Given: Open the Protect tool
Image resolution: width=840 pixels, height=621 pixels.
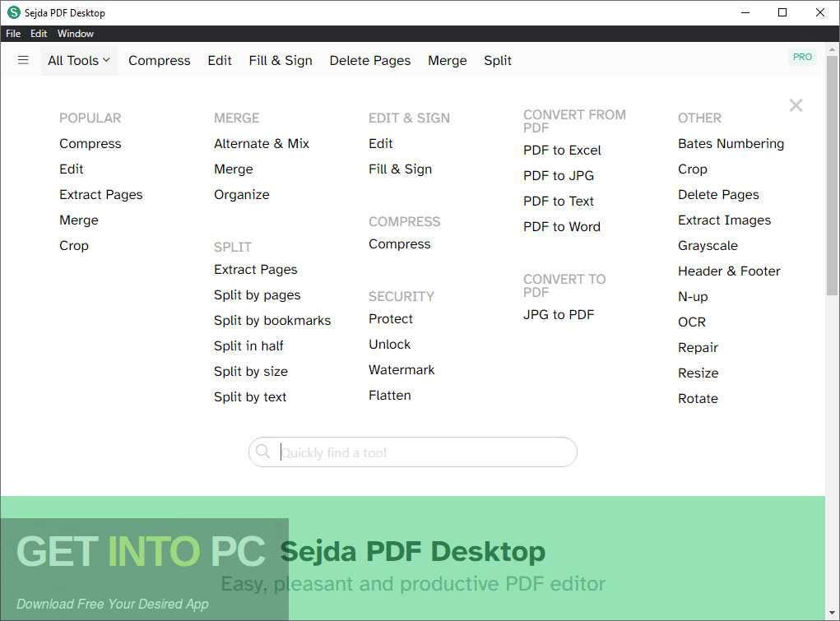Looking at the screenshot, I should pos(391,319).
